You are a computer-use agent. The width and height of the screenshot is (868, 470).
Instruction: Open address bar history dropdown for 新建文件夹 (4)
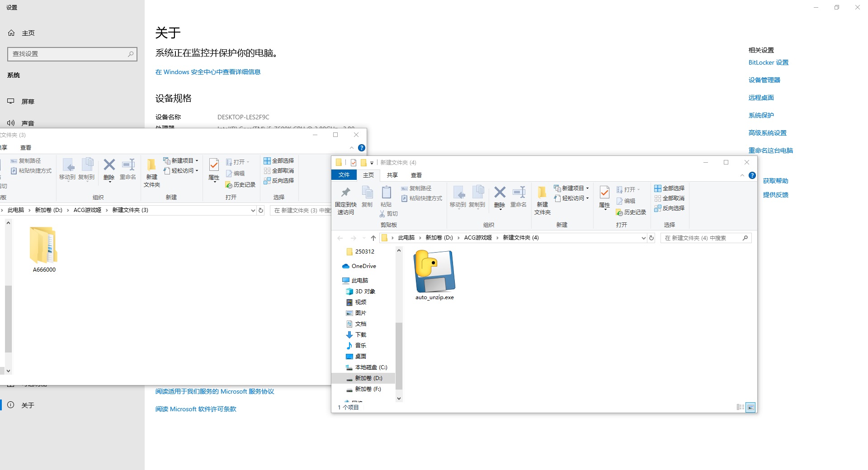point(643,238)
